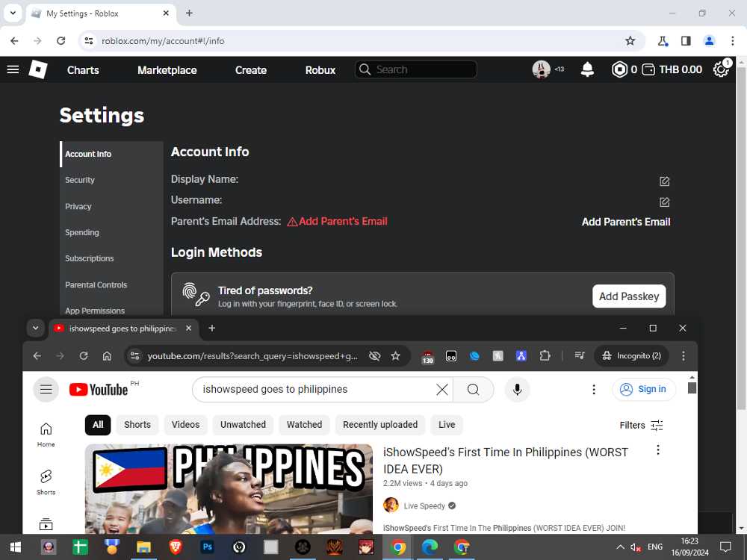Viewport: 747px width, 560px height.
Task: Click the YouTube search magnifier button
Action: pyautogui.click(x=473, y=389)
